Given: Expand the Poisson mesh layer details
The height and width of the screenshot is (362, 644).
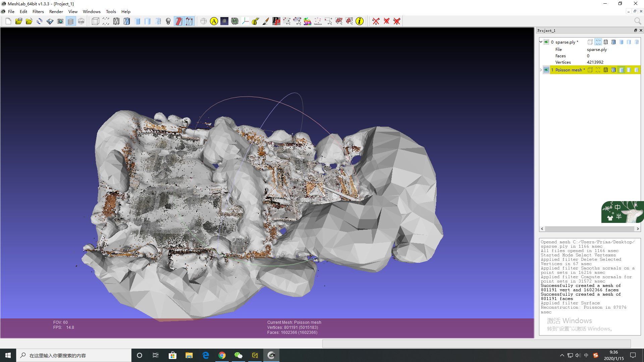Looking at the screenshot, I should click(x=541, y=70).
